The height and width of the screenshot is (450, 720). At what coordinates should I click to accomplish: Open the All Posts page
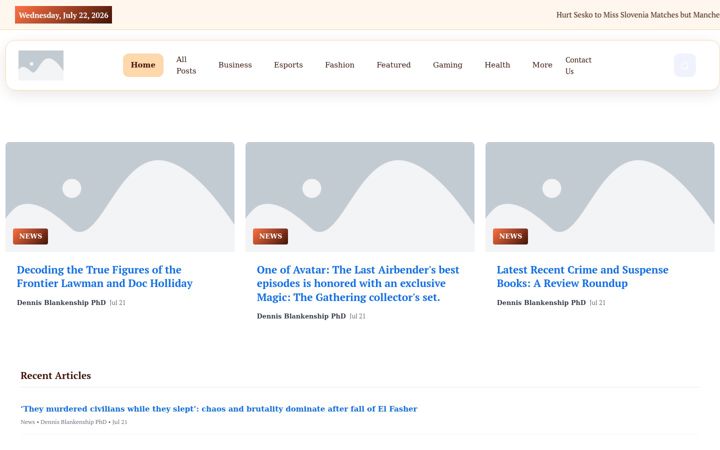(186, 65)
